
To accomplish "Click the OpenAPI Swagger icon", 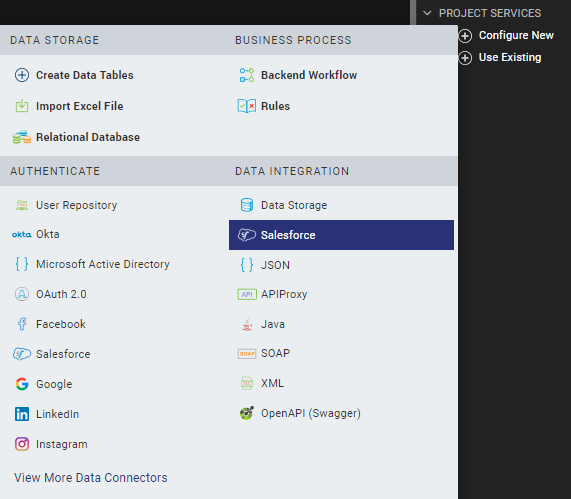I will pyautogui.click(x=247, y=413).
